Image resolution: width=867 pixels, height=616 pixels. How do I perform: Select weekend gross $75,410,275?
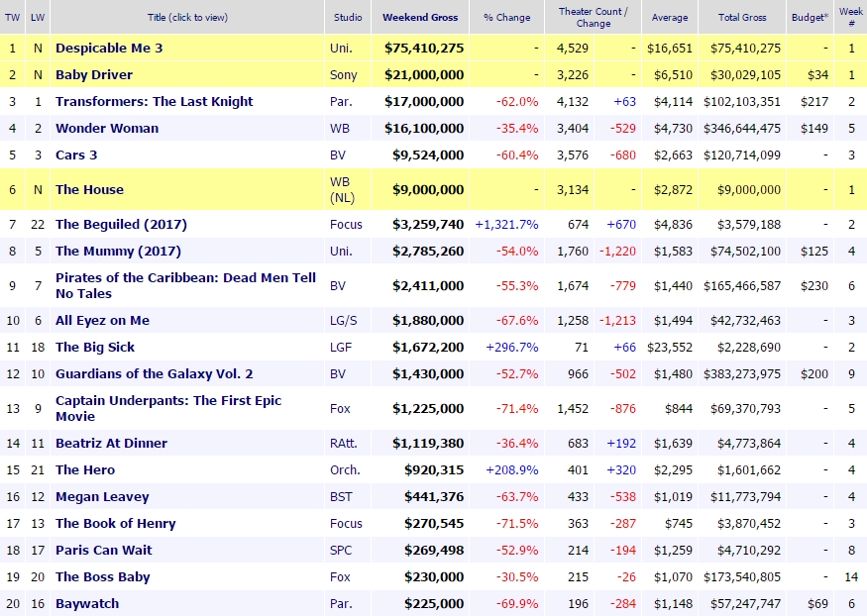[x=424, y=49]
